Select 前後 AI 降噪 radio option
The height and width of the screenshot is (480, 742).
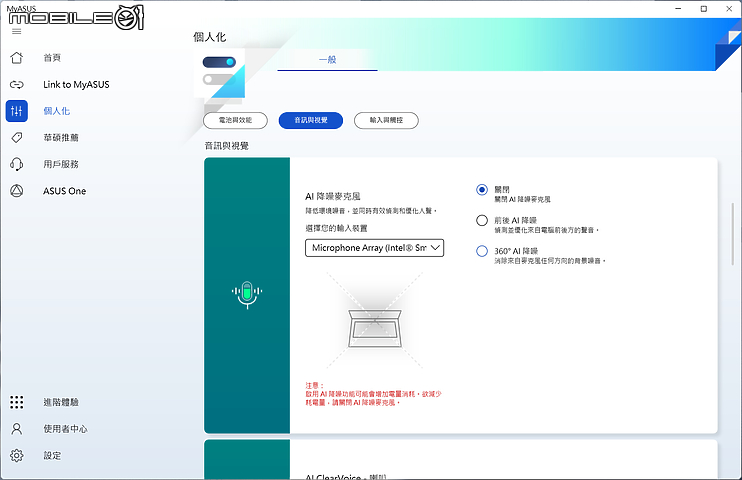click(x=482, y=221)
